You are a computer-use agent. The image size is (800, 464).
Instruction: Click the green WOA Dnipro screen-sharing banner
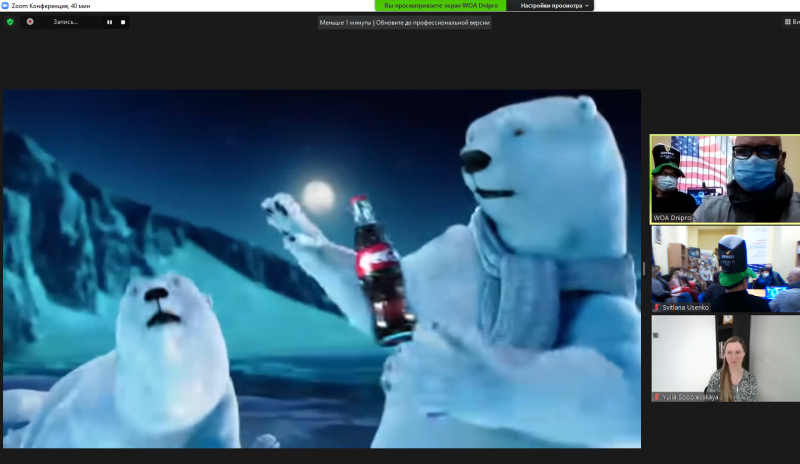point(441,6)
